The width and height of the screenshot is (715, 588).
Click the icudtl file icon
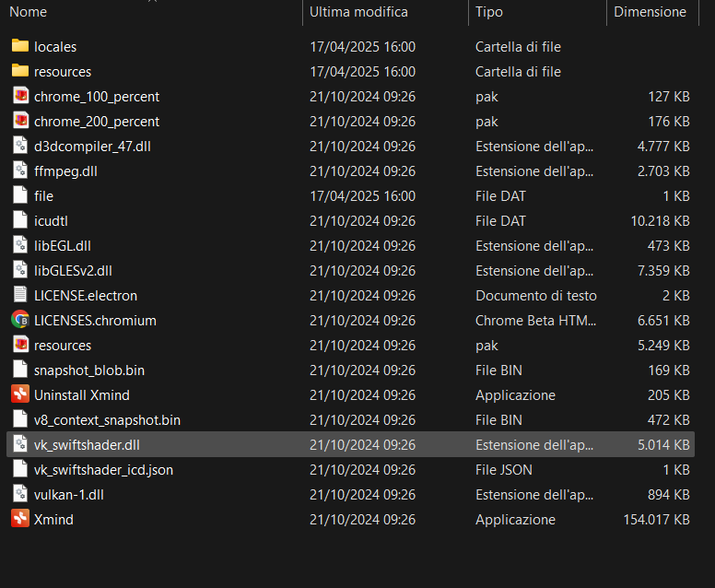[20, 220]
